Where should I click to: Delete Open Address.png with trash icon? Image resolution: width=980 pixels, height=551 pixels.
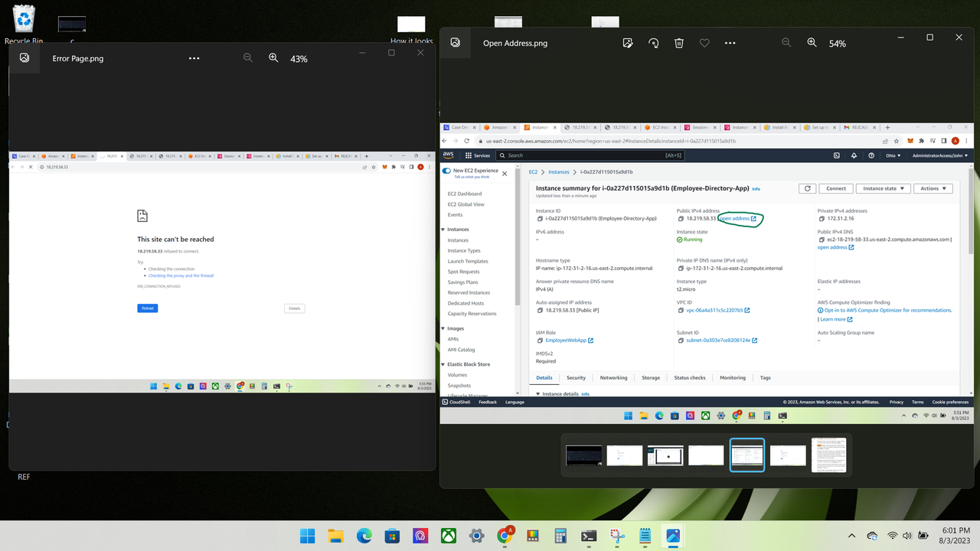tap(679, 44)
